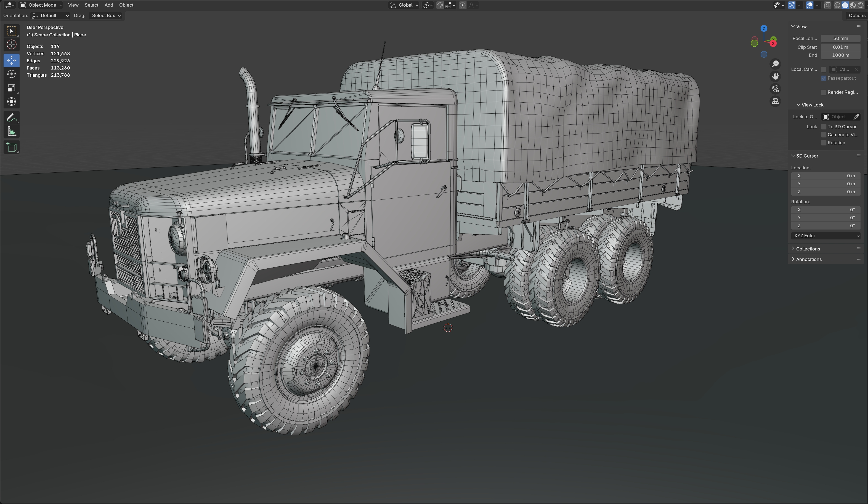Screen dimensions: 868x504
Task: Expand the Collections panel
Action: pyautogui.click(x=808, y=249)
